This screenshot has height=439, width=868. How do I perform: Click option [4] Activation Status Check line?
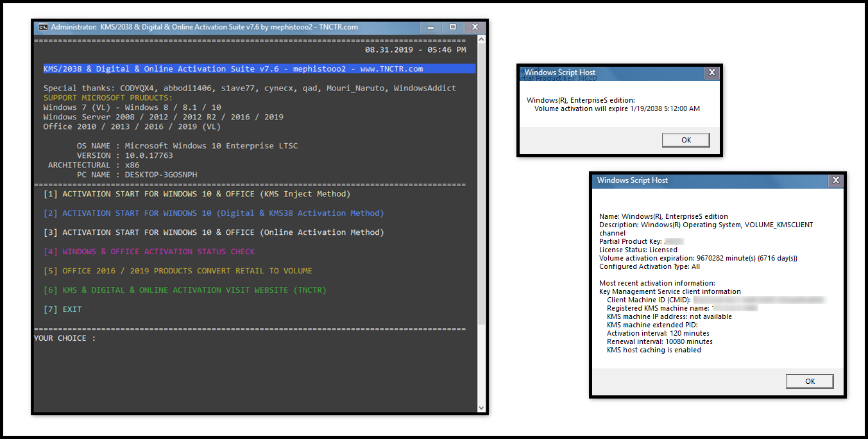[149, 252]
